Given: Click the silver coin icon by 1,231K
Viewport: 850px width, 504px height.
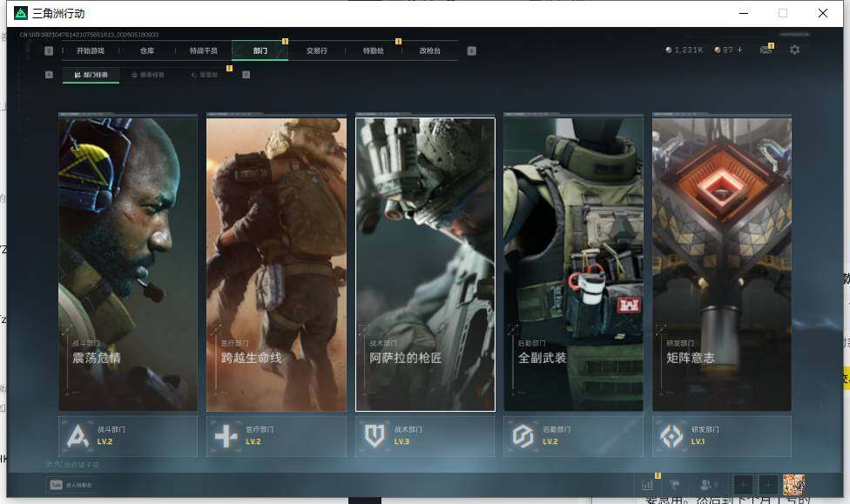Looking at the screenshot, I should tap(668, 50).
